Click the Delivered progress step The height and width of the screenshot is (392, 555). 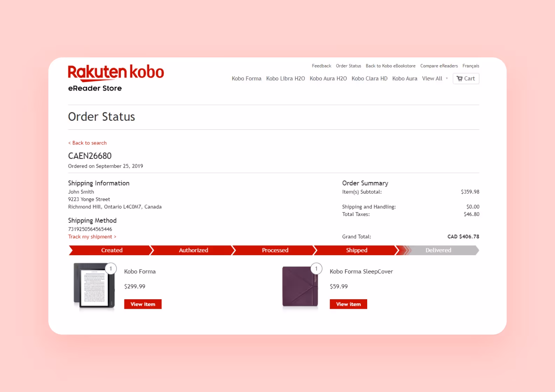tap(438, 250)
